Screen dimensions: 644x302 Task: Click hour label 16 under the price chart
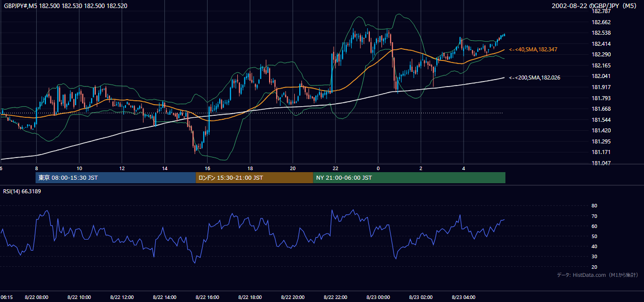click(207, 168)
